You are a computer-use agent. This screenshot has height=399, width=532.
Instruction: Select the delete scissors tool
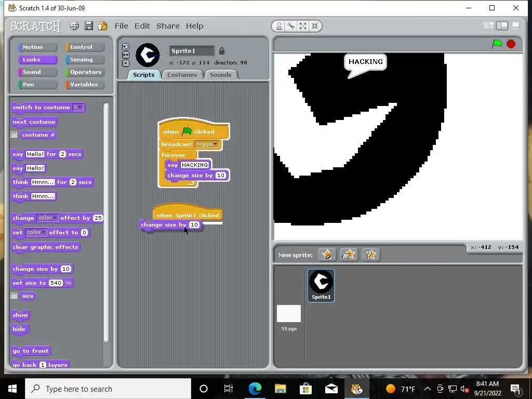(291, 26)
